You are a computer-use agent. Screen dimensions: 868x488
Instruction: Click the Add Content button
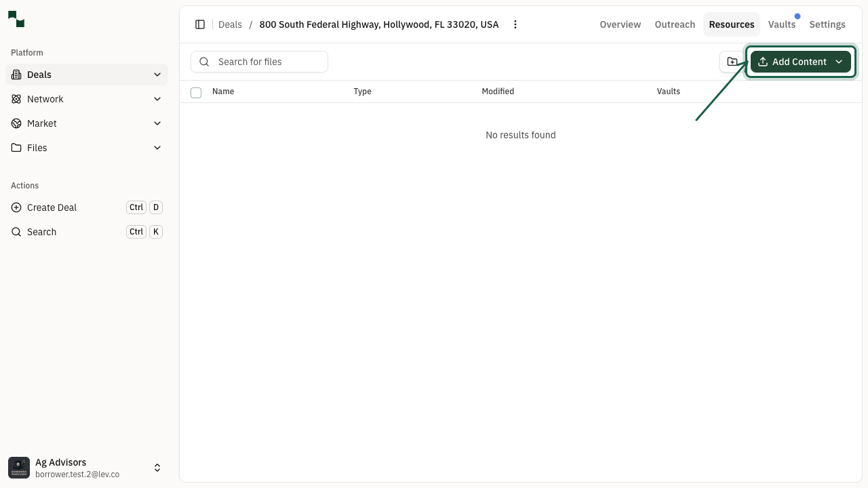click(x=793, y=62)
